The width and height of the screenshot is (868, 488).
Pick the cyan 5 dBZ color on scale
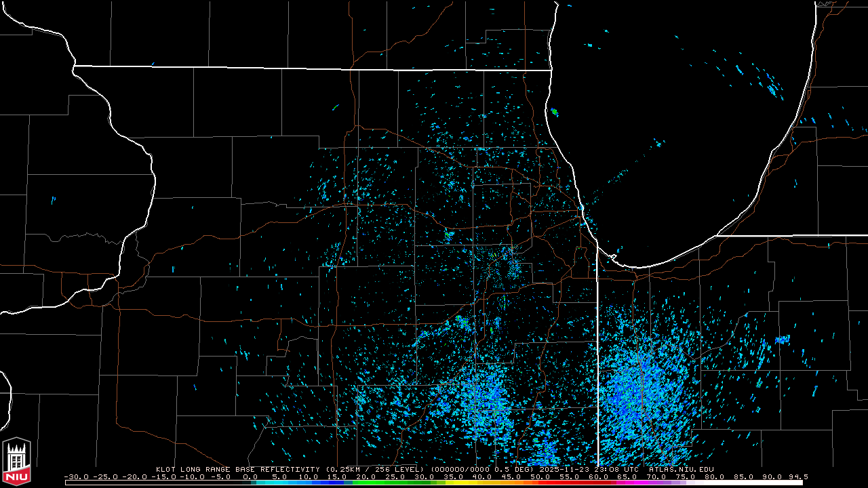[279, 483]
